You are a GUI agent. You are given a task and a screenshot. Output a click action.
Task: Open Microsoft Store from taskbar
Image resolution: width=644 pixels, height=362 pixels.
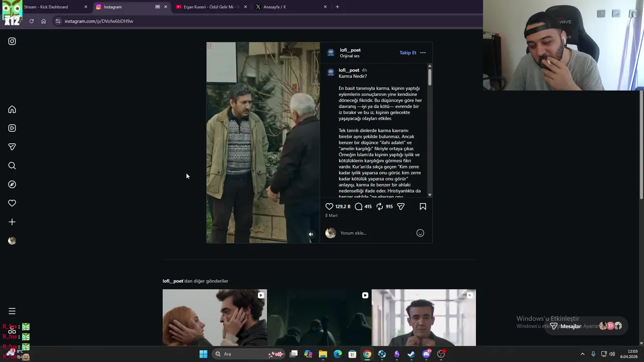coord(352,354)
